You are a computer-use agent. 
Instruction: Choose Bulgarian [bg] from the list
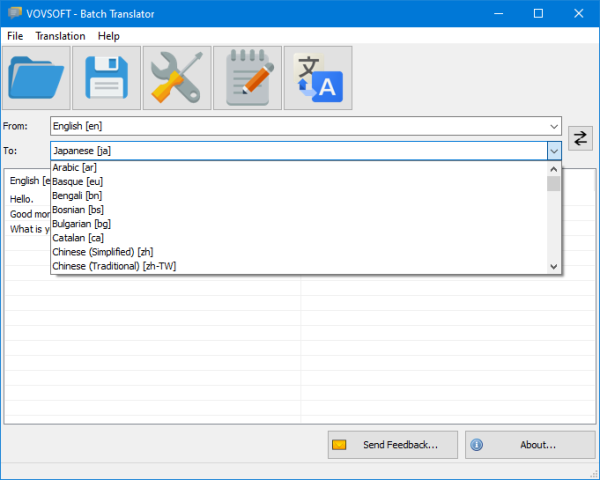tap(299, 224)
